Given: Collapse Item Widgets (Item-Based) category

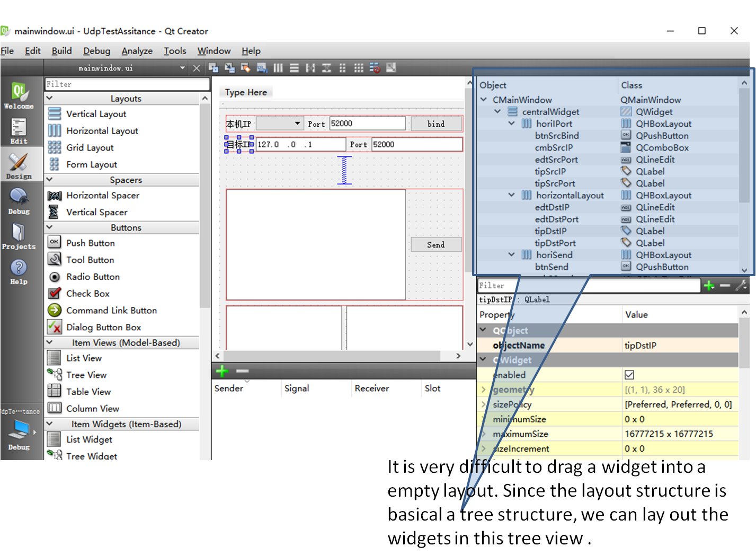Looking at the screenshot, I should point(50,424).
